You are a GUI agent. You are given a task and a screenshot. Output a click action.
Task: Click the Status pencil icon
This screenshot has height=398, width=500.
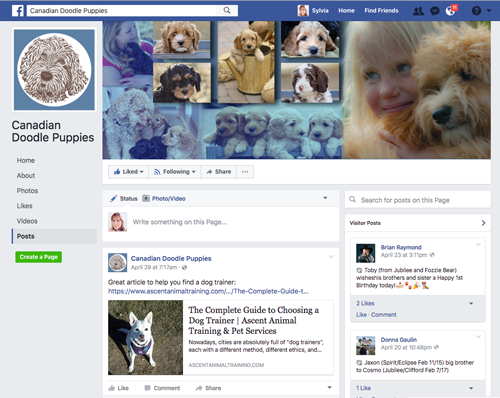point(113,199)
